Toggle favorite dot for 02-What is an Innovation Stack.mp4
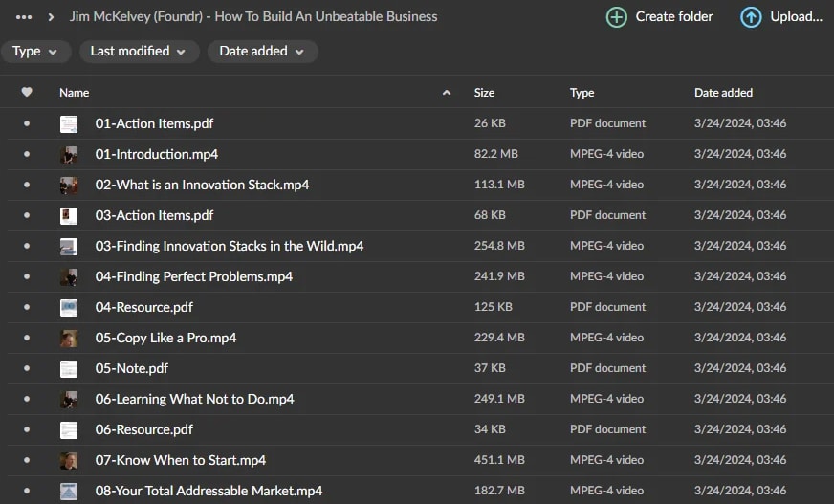834x504 pixels. [x=27, y=185]
